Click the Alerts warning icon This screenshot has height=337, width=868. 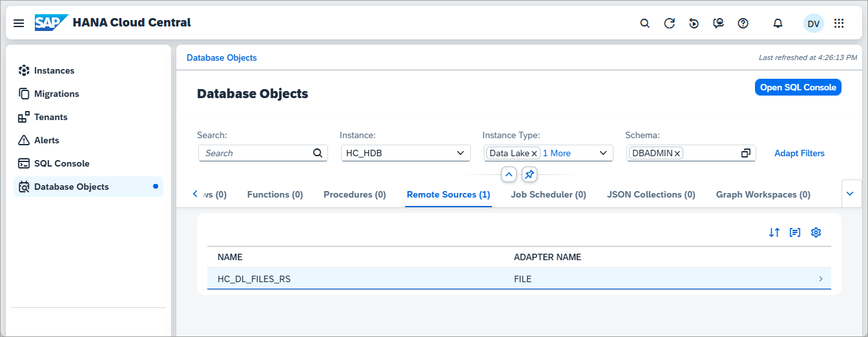pyautogui.click(x=24, y=140)
